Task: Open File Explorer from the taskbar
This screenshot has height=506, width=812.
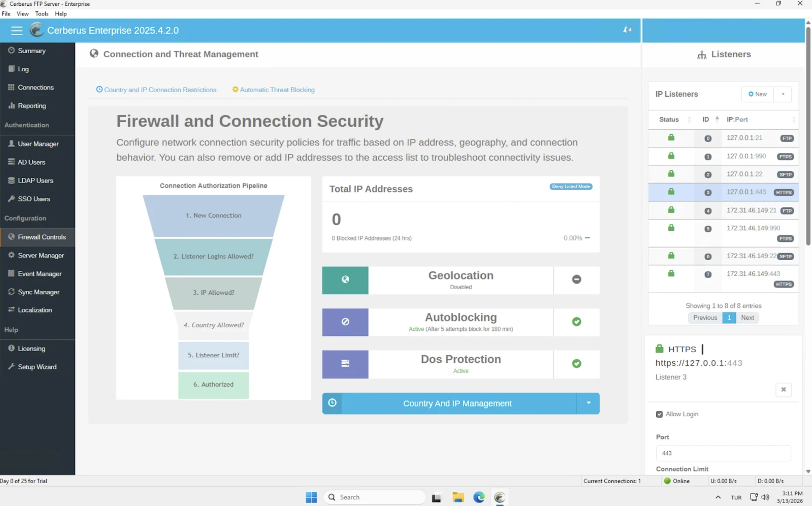Action: 458,497
